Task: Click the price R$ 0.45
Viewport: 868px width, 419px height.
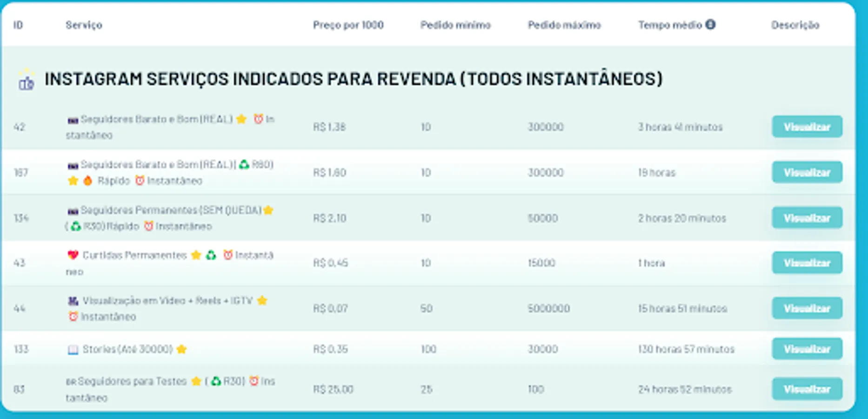Action: click(x=331, y=263)
